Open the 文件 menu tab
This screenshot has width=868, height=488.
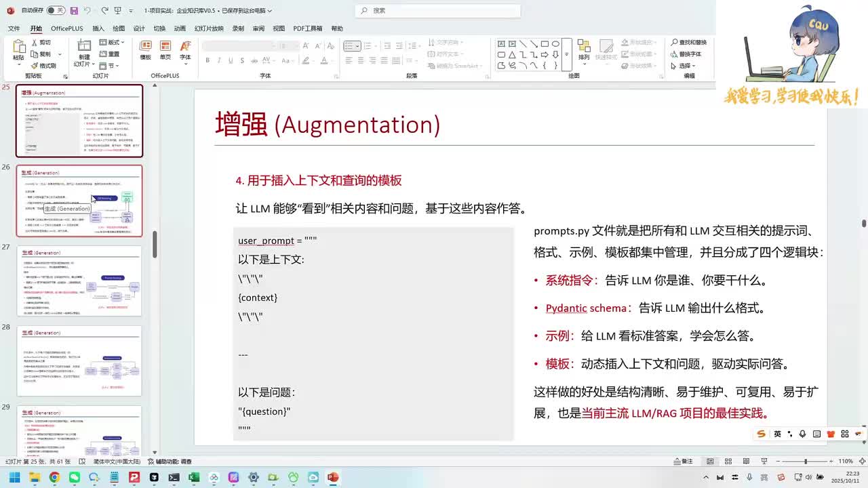[14, 28]
